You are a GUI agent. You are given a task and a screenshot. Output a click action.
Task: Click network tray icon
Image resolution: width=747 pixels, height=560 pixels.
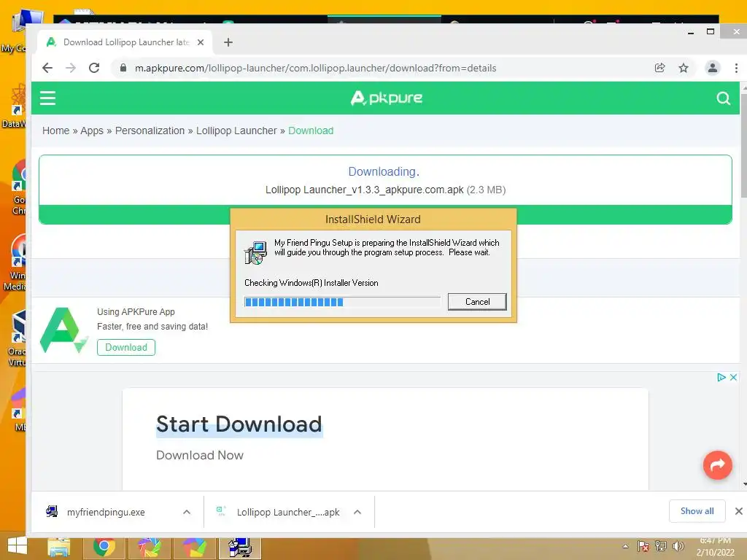[661, 546]
